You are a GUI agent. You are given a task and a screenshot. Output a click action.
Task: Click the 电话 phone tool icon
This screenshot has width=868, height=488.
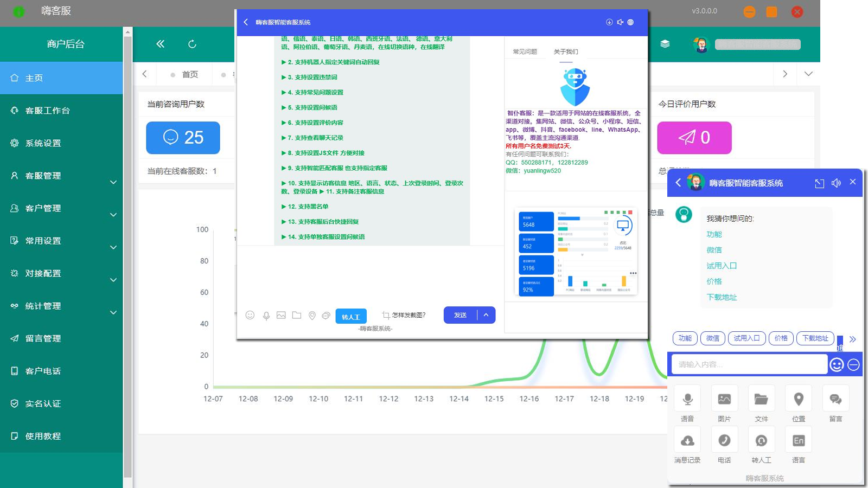724,441
